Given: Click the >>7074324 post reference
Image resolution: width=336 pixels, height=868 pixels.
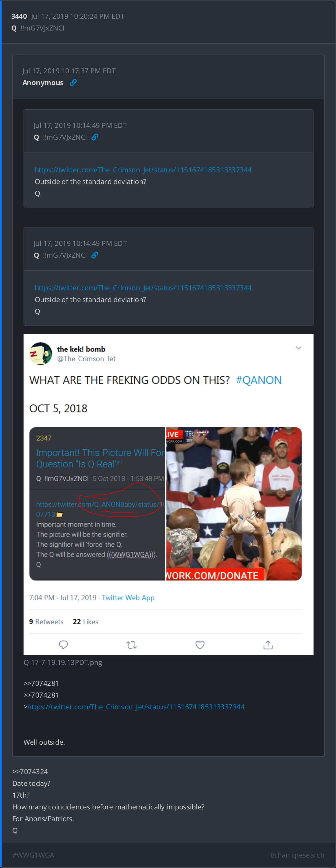Looking at the screenshot, I should point(30,771).
